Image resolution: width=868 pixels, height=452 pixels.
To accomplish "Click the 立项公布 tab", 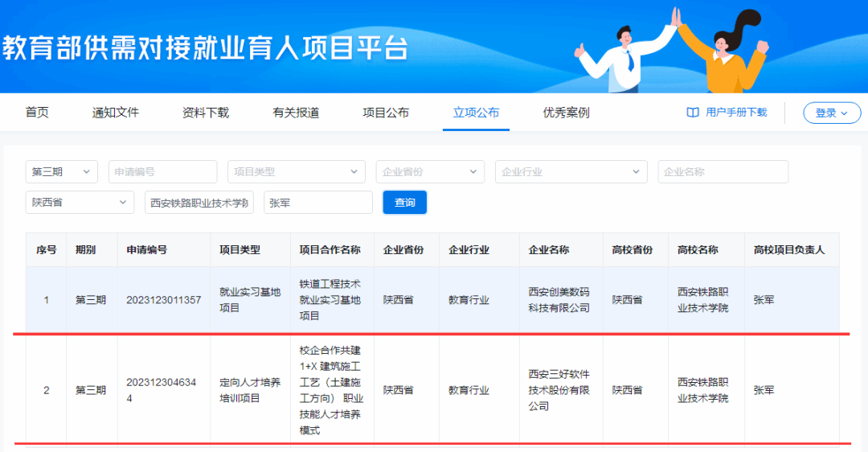I will [x=476, y=113].
